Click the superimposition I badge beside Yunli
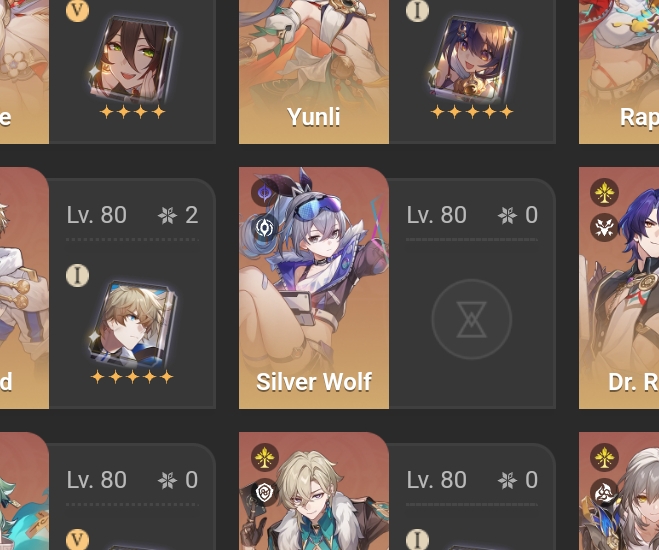Screen dimensions: 659x550 (x=417, y=11)
